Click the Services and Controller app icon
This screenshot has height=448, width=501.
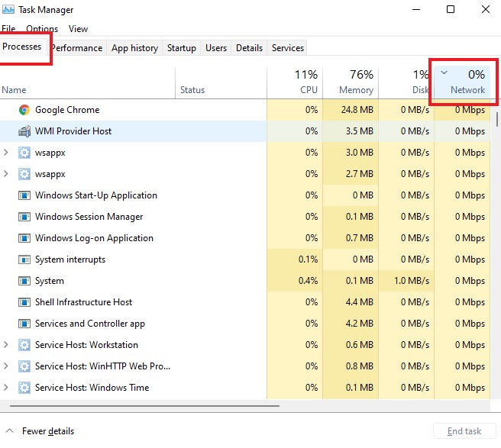(x=24, y=324)
